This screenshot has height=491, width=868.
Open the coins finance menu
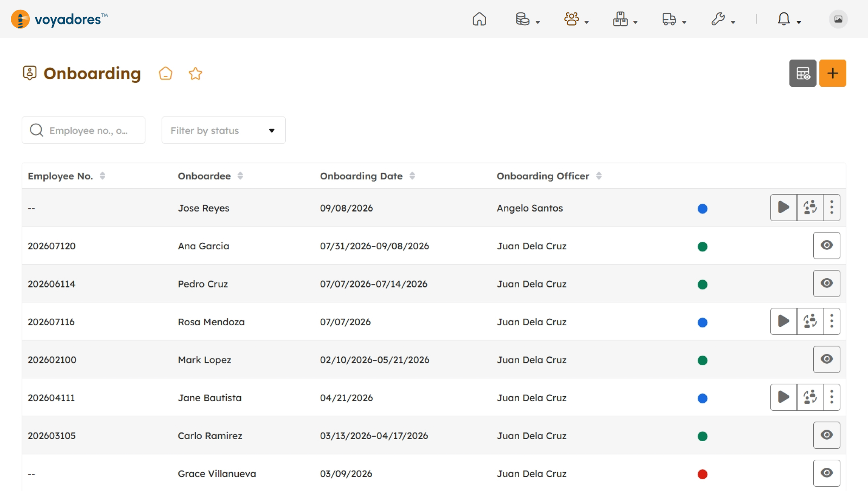[527, 19]
